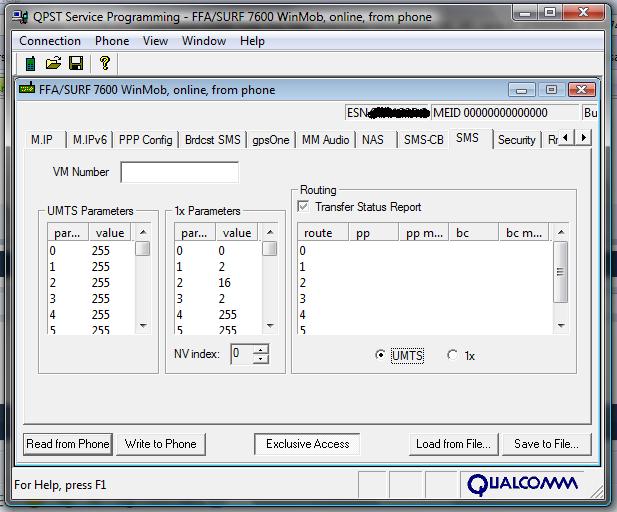The width and height of the screenshot is (617, 512).
Task: Click Exclusive Access button
Action: click(x=307, y=444)
